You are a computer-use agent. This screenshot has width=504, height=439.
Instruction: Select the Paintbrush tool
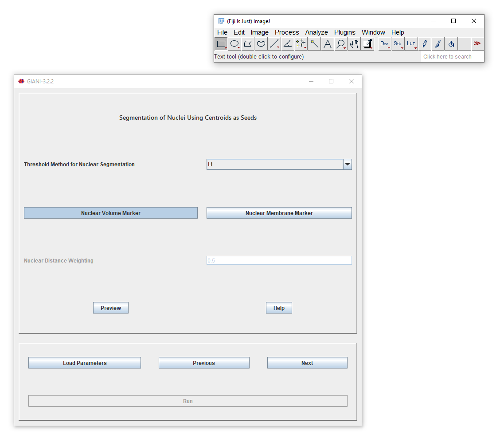[x=438, y=44]
